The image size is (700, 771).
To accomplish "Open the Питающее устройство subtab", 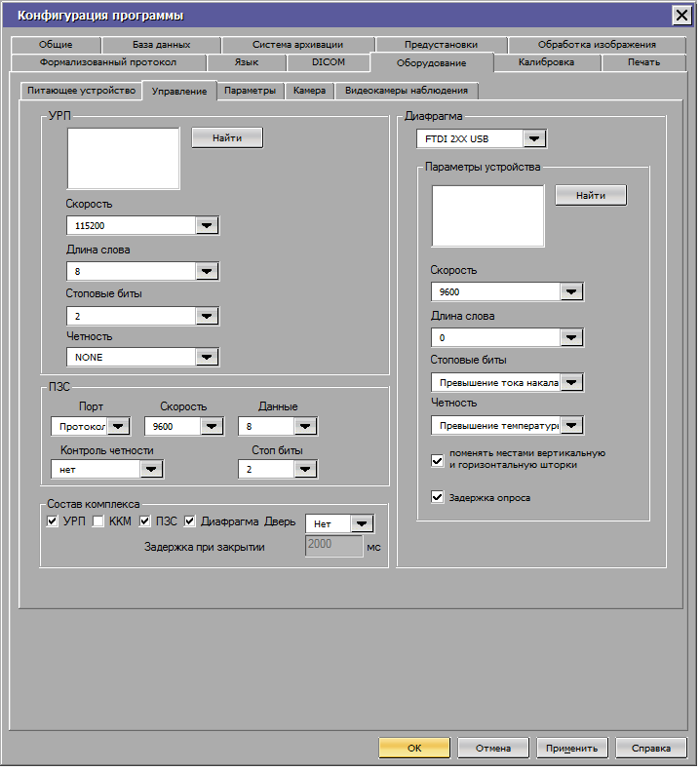I will [x=81, y=91].
